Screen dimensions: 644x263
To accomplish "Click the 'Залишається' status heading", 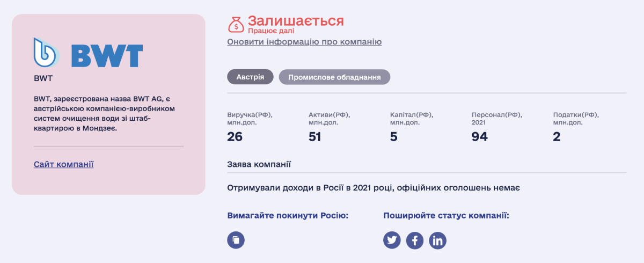I will (x=295, y=21).
